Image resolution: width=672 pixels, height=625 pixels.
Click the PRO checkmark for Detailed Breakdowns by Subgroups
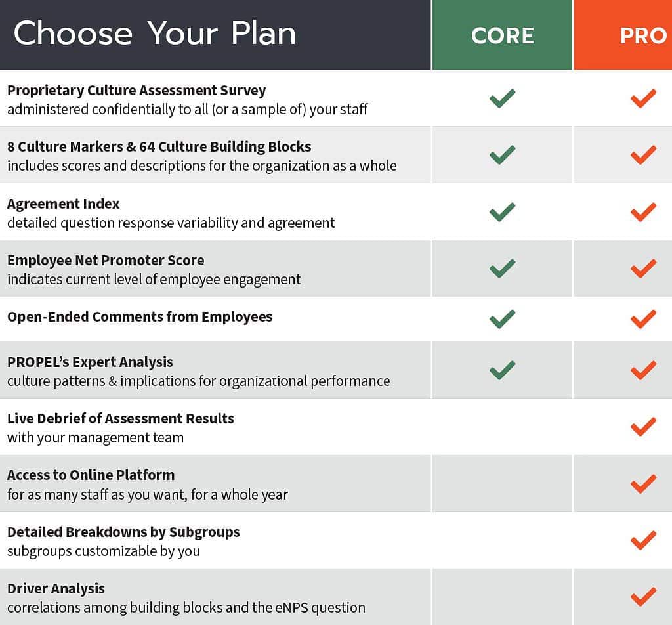point(643,540)
